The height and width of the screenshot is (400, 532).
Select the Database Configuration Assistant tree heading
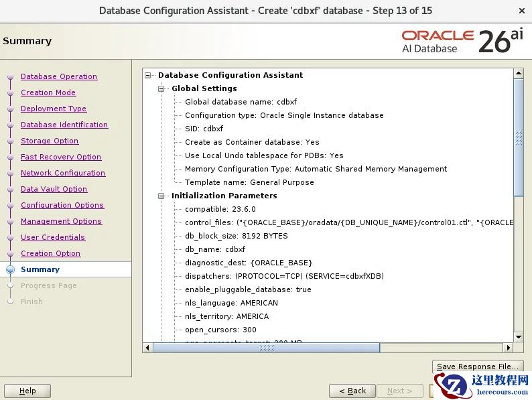(x=230, y=75)
